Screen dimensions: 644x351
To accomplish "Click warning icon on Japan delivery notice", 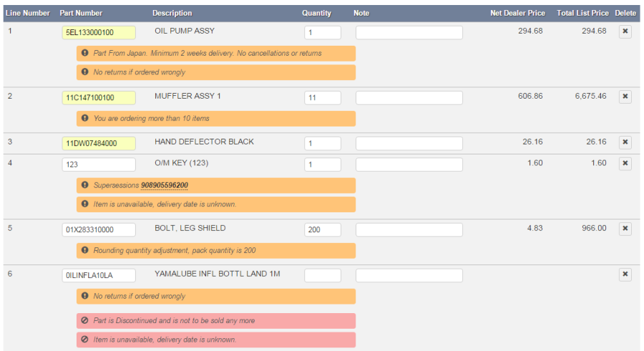I will click(x=85, y=53).
